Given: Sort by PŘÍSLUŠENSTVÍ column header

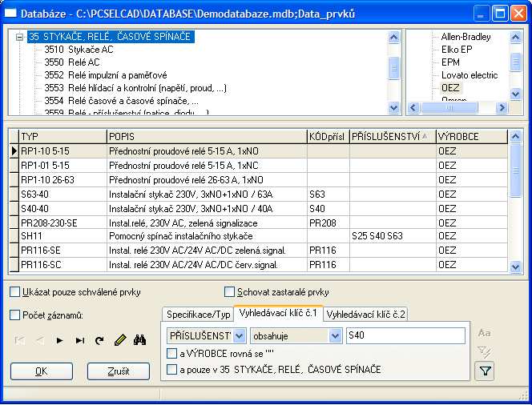Looking at the screenshot, I should (393, 137).
